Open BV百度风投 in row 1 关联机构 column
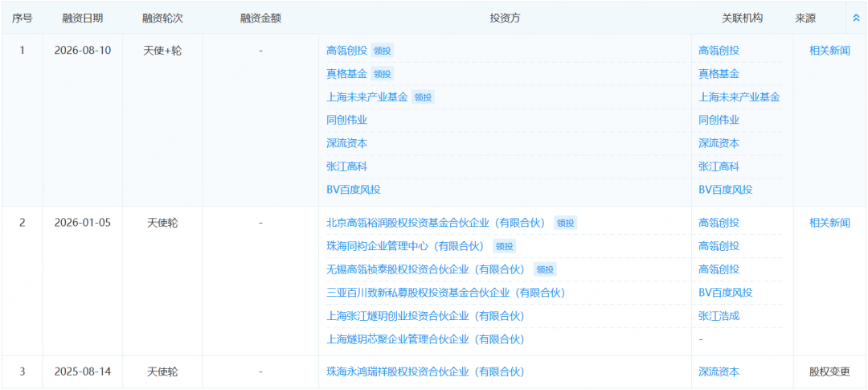868x390 pixels. tap(726, 190)
